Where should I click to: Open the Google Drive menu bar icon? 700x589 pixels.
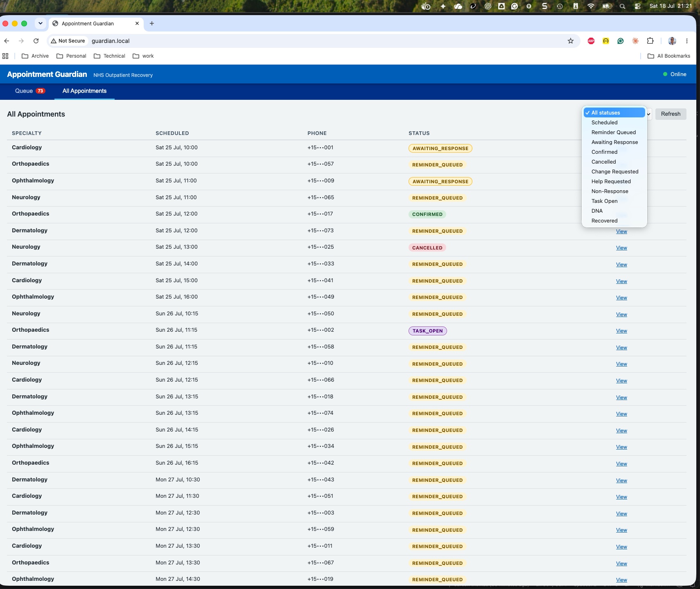coord(501,6)
